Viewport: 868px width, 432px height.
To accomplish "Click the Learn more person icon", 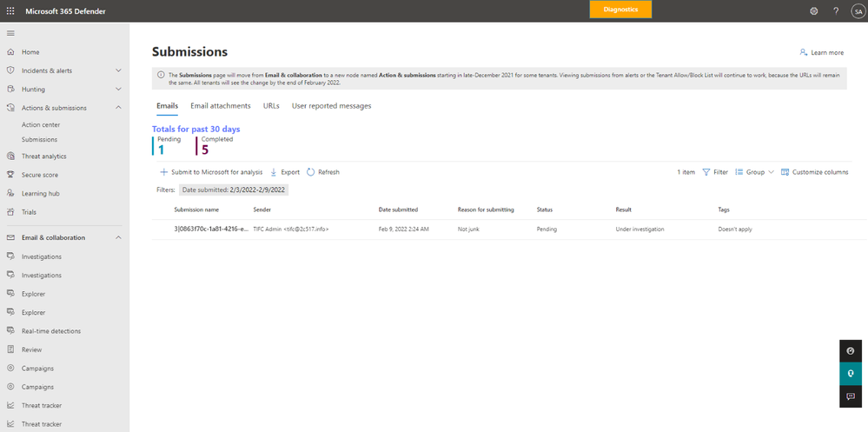I will tap(803, 53).
